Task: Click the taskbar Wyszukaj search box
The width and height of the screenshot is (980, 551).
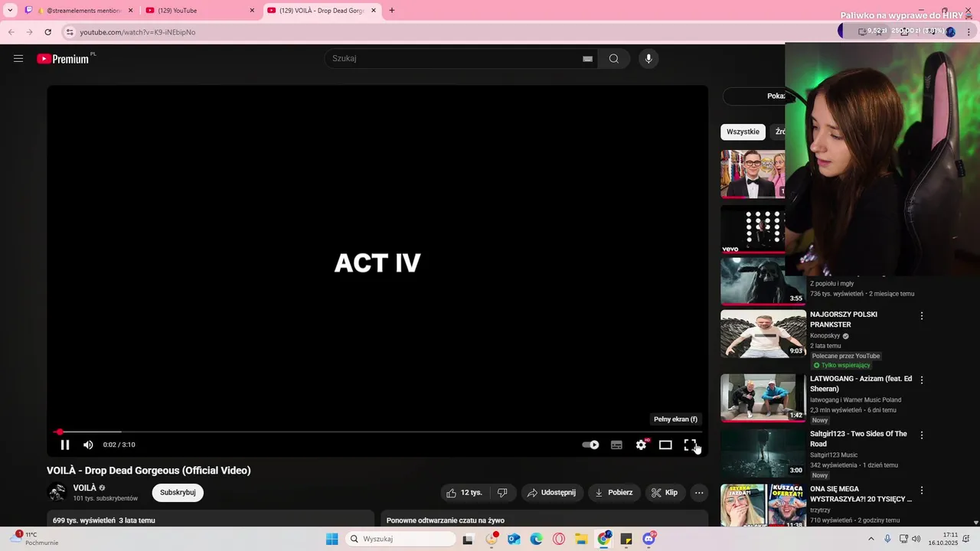Action: [x=400, y=539]
